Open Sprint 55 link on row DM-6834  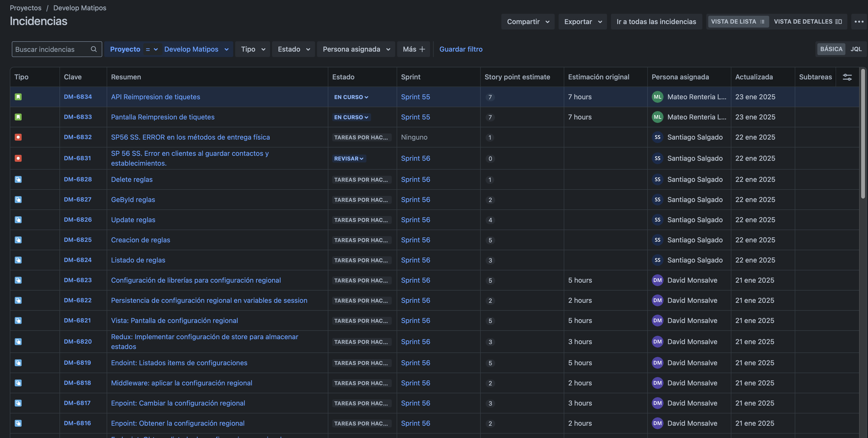tap(415, 97)
